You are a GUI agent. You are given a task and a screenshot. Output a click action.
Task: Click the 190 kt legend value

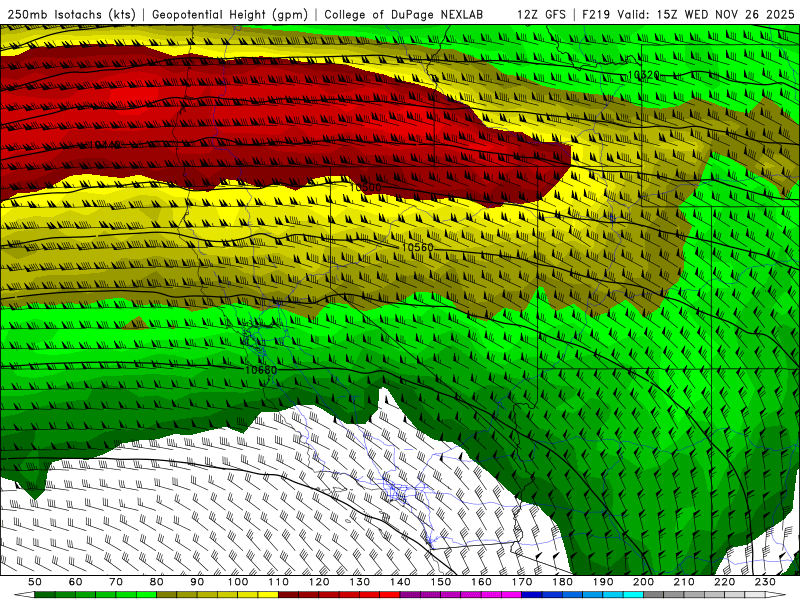tap(603, 582)
